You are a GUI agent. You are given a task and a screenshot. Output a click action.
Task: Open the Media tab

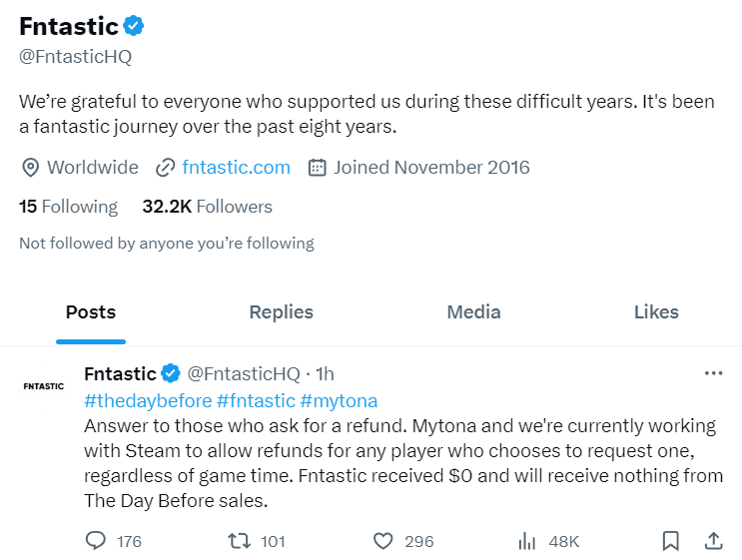tap(473, 312)
